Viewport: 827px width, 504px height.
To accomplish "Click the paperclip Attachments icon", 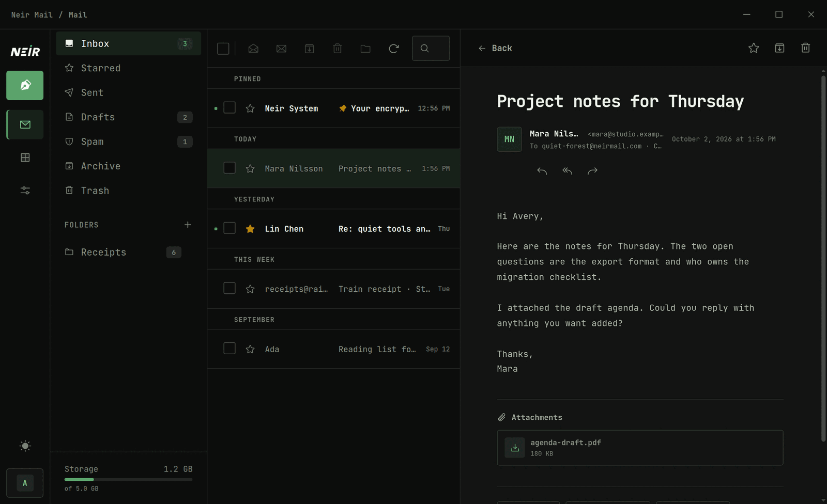I will pos(501,417).
